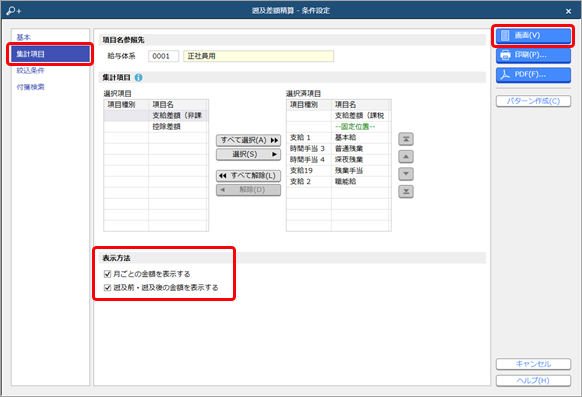Click the 給与体系 code field 0001
582x397 pixels.
(163, 56)
